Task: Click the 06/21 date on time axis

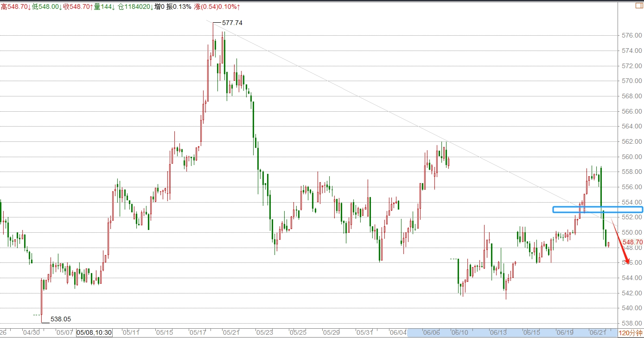Action: 598,333
